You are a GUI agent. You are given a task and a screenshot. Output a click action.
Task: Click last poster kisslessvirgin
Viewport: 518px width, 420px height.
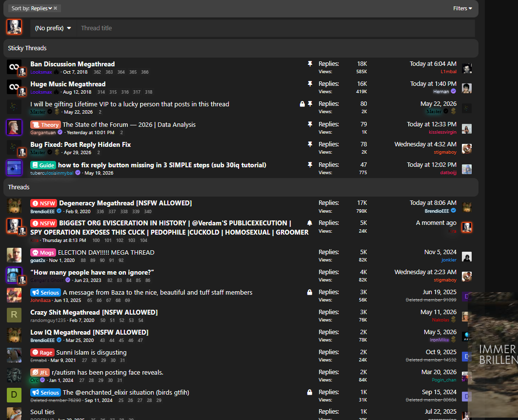coord(442,132)
